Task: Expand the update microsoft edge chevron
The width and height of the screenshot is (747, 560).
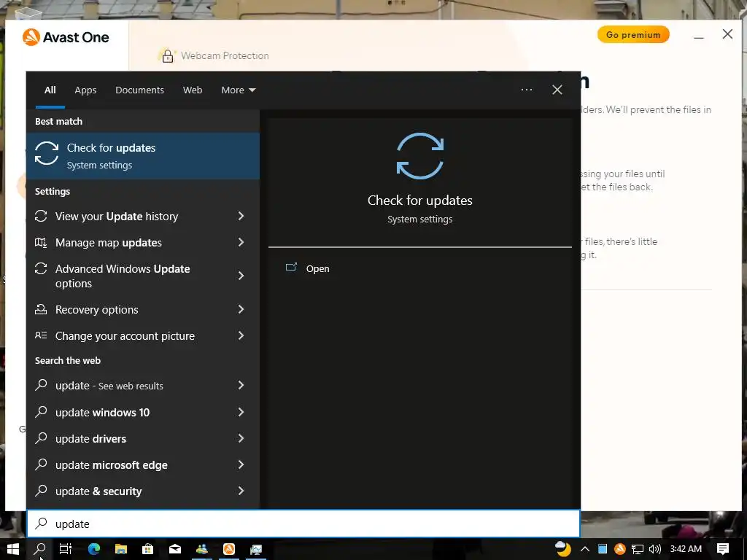Action: click(241, 464)
